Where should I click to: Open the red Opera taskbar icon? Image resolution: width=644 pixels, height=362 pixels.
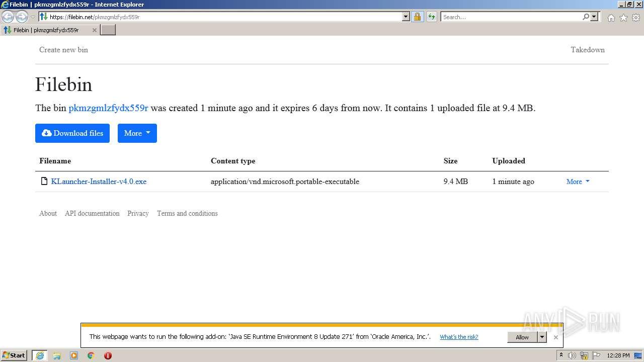108,355
